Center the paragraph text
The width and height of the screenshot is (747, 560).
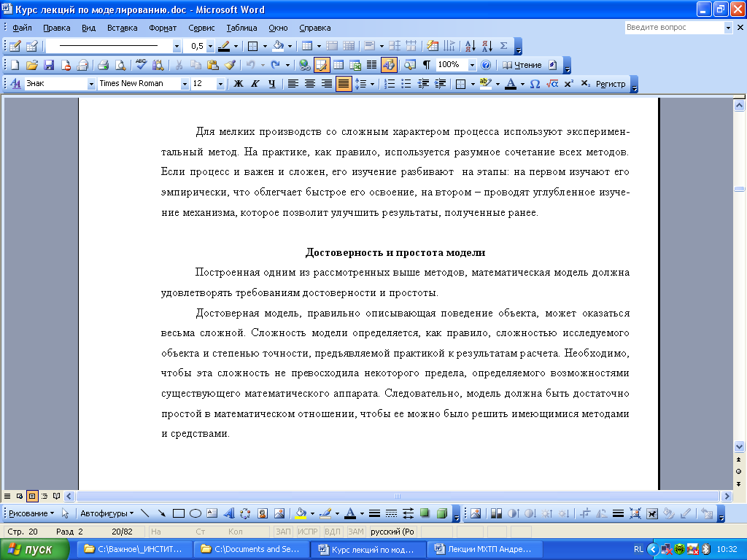[309, 84]
